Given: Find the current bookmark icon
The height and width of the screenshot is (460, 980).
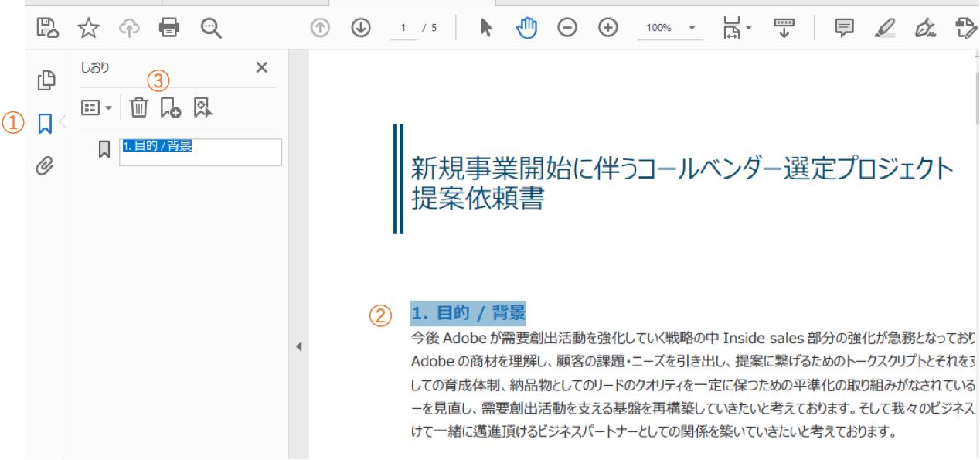Looking at the screenshot, I should 202,107.
